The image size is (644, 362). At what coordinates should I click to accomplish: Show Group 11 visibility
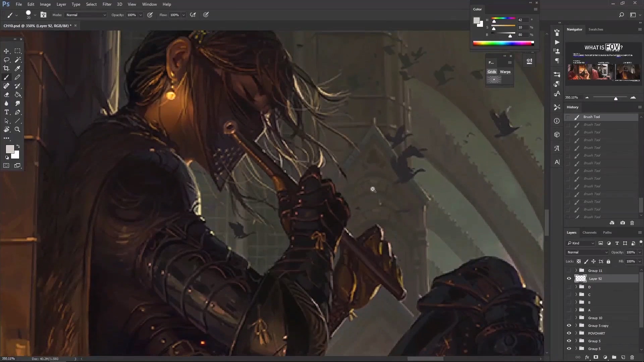point(569,270)
